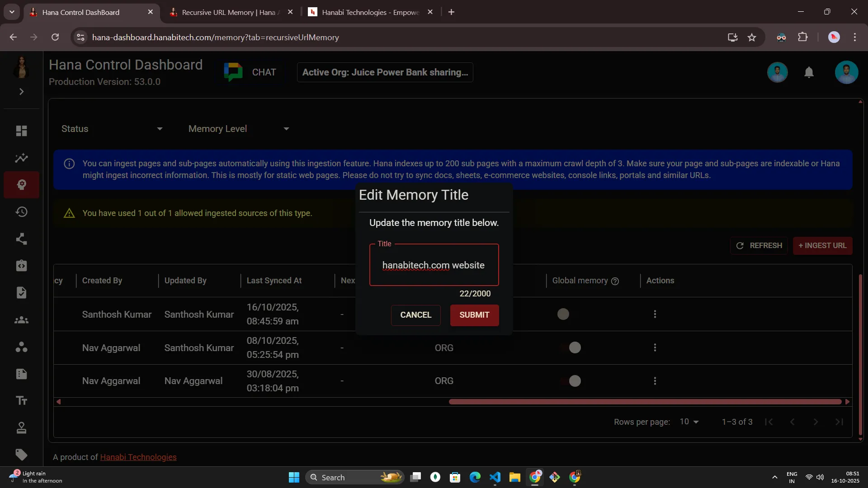
Task: Click the history clock icon in sidebar
Action: (21, 212)
